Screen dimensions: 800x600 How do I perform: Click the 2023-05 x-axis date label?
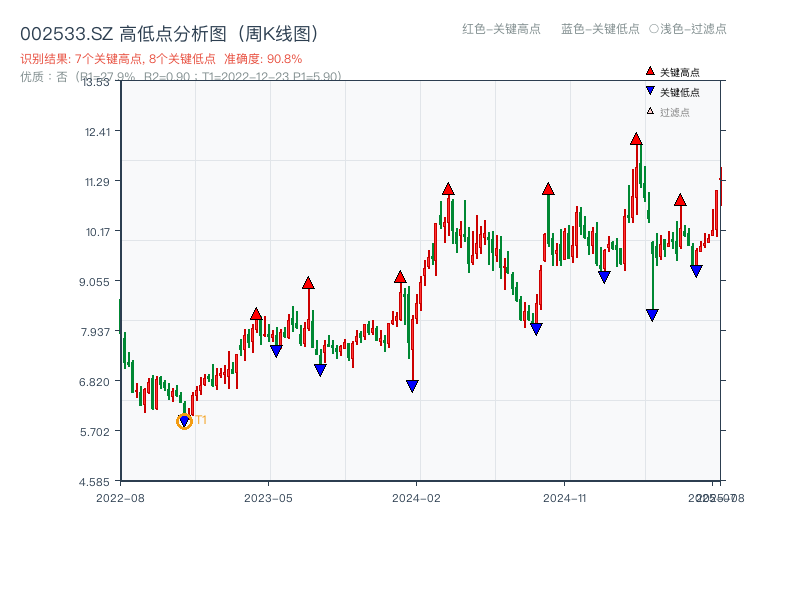click(x=268, y=498)
